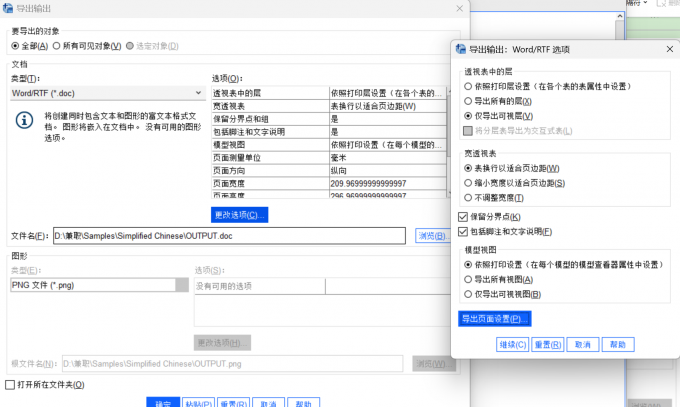Image resolution: width=680 pixels, height=407 pixels.
Task: Close the 导出输出 dialog
Action: point(460,8)
